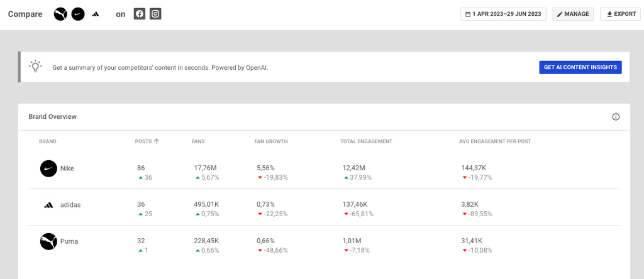644x279 pixels.
Task: Sort by Total Engagement column header
Action: pos(366,141)
